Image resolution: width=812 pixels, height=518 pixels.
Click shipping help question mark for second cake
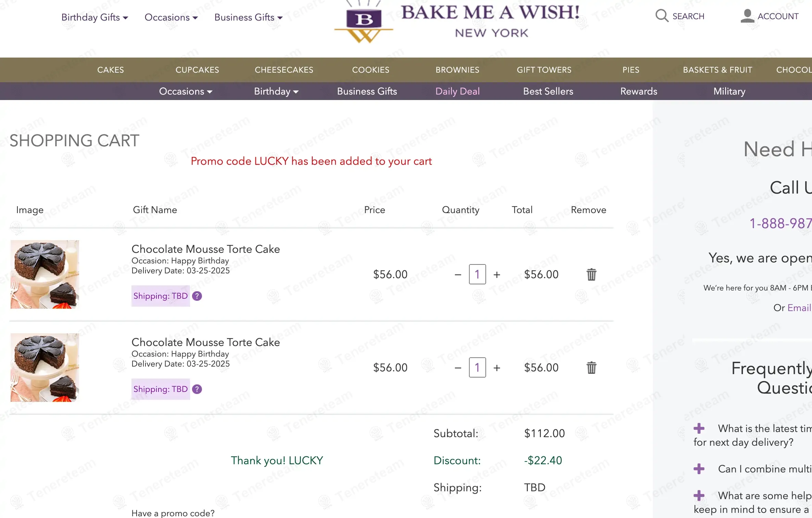pos(197,389)
